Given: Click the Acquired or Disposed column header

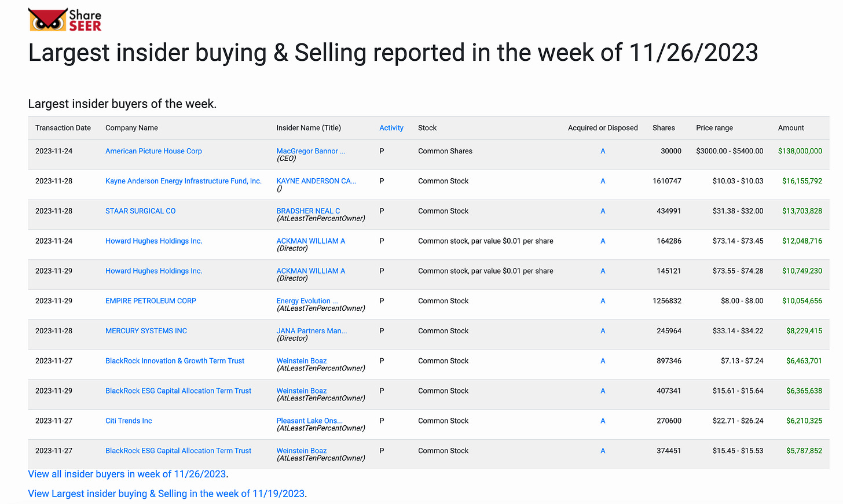Looking at the screenshot, I should 603,128.
